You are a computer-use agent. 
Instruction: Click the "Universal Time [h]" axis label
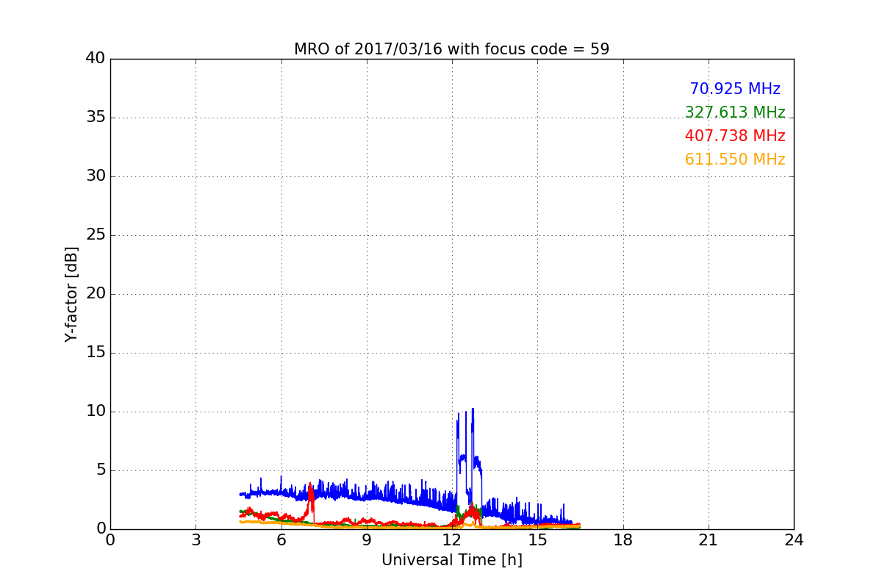pyautogui.click(x=451, y=560)
